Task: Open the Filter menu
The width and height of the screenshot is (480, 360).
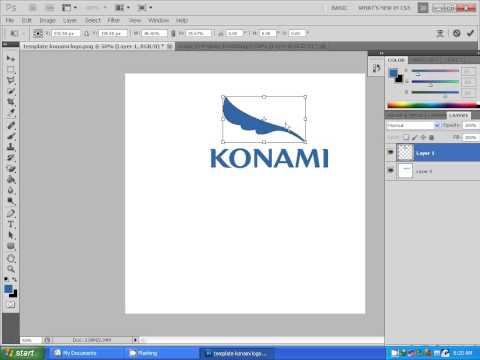Action: point(113,20)
